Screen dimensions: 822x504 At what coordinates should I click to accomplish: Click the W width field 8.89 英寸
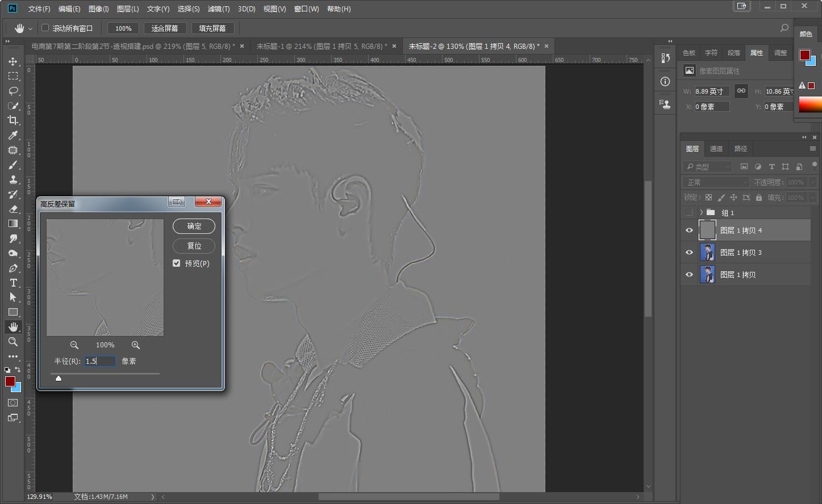[x=712, y=91]
